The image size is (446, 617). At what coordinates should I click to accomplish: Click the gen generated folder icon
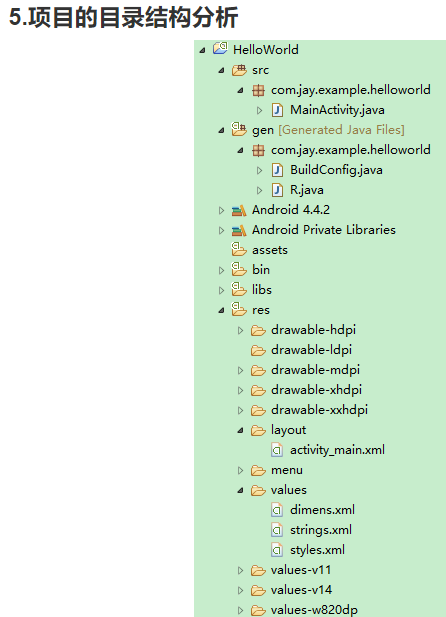click(239, 129)
